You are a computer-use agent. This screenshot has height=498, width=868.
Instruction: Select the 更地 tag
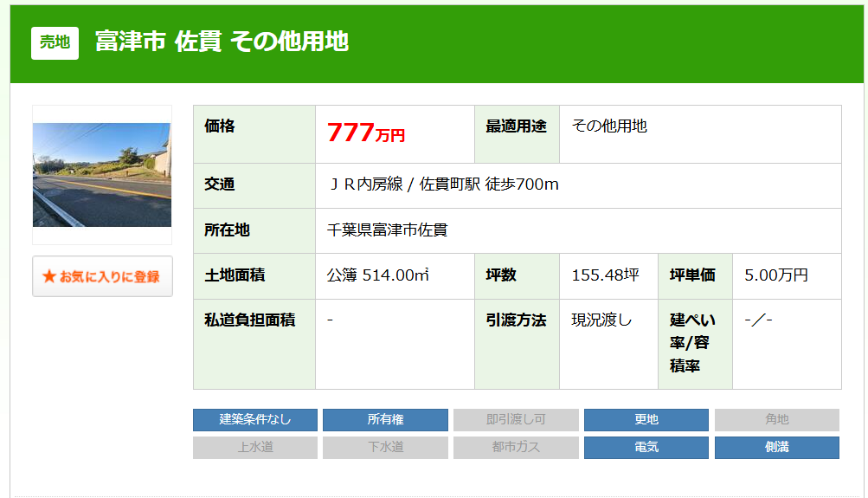coord(646,420)
